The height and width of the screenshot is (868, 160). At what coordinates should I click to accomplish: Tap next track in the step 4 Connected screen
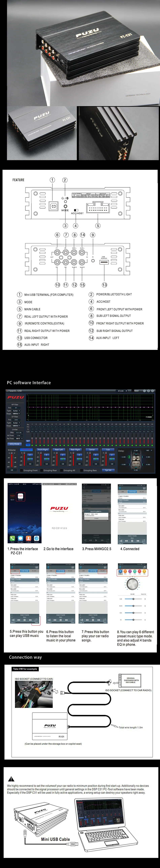[x=138, y=541]
